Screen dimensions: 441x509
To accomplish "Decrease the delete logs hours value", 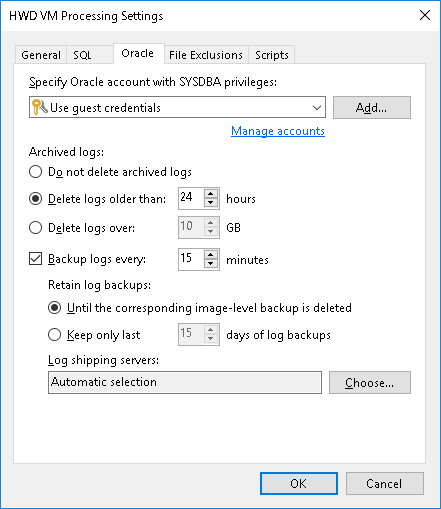I will (211, 203).
